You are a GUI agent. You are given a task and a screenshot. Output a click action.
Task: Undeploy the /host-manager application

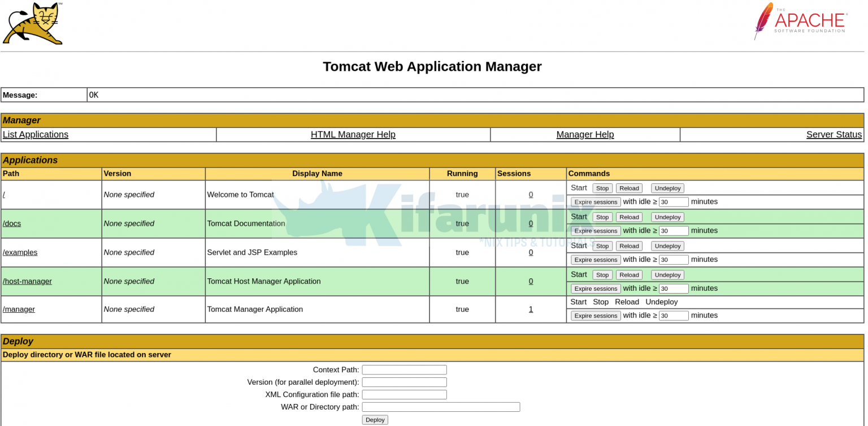point(667,274)
